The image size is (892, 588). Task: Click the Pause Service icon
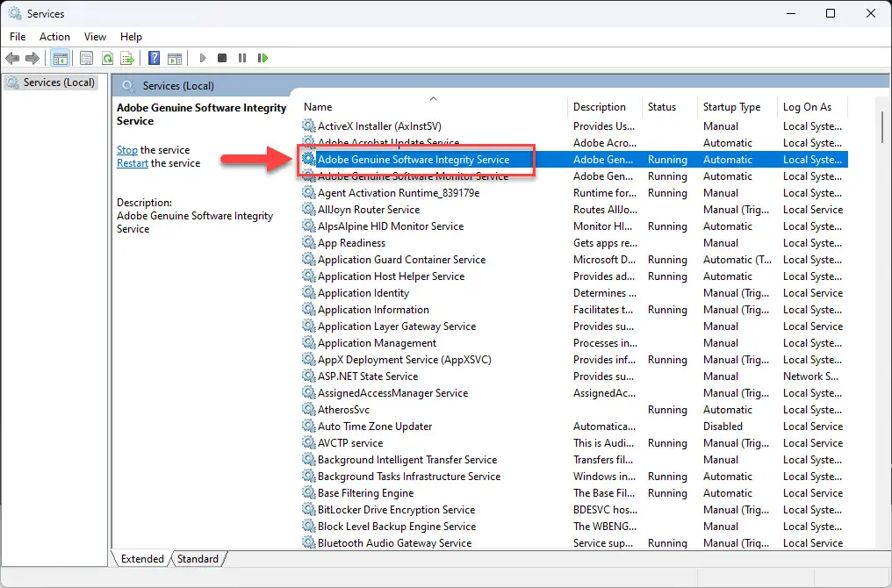click(x=242, y=58)
